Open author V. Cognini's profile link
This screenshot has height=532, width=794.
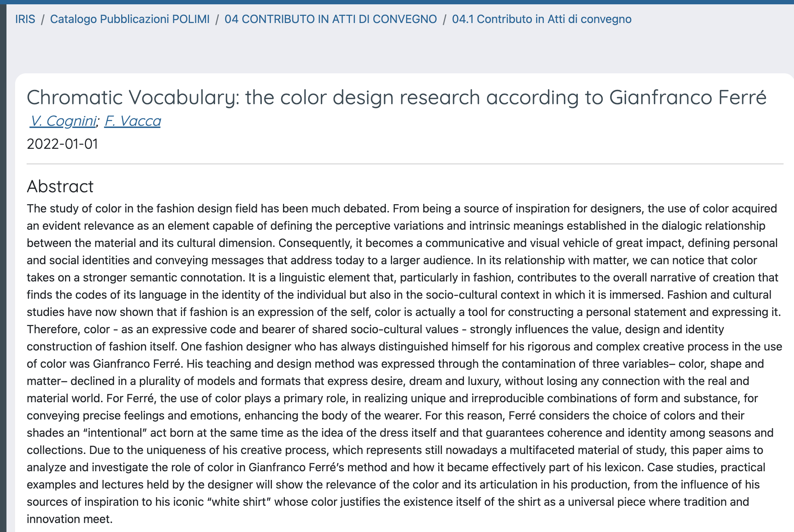tap(64, 121)
